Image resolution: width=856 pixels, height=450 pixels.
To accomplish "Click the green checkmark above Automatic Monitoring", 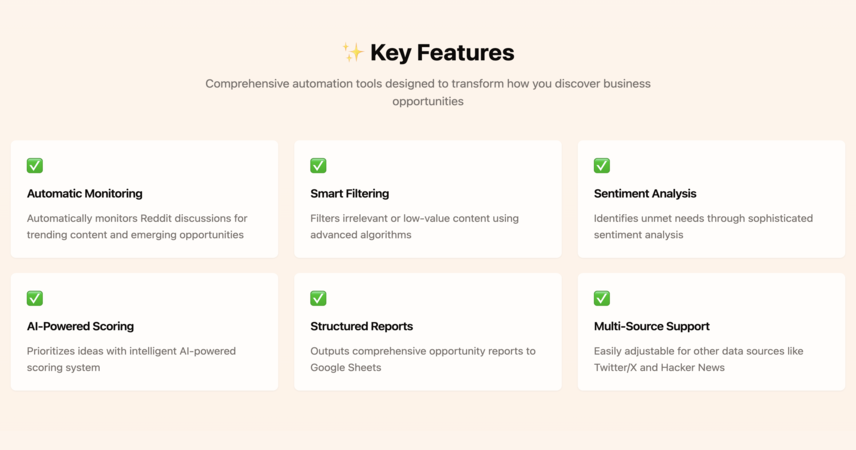I will 35,165.
